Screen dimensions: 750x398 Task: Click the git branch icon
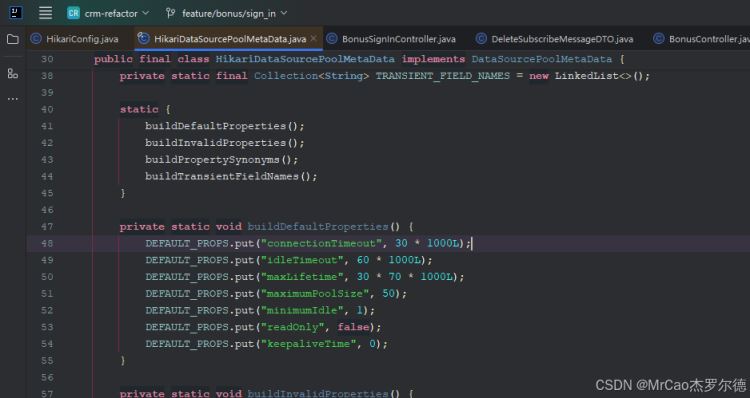click(170, 13)
